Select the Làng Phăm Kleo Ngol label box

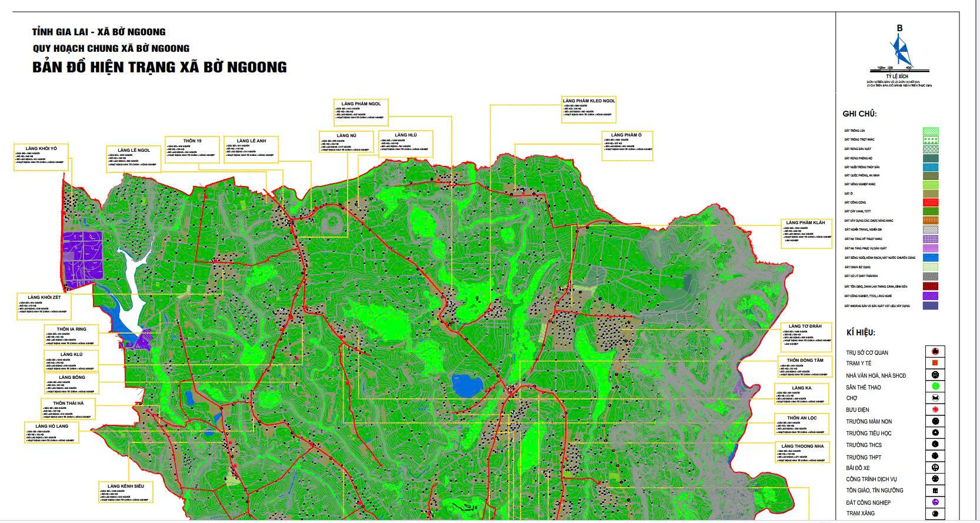click(x=588, y=110)
